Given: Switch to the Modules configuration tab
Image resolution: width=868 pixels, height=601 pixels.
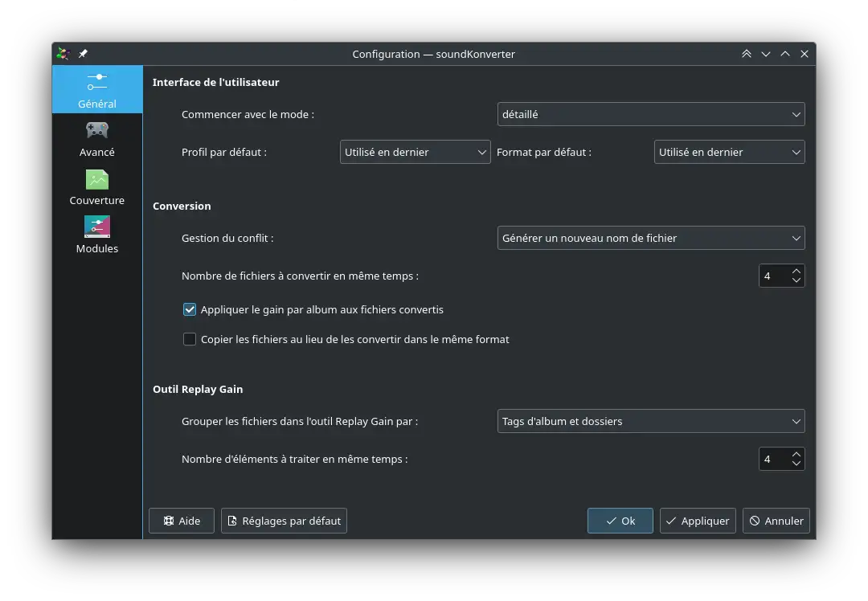Looking at the screenshot, I should [x=96, y=235].
